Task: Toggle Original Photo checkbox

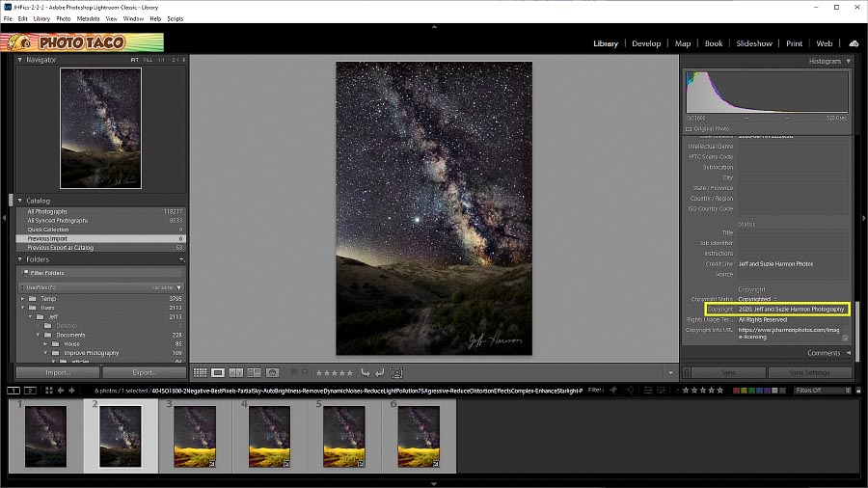Action: [689, 129]
